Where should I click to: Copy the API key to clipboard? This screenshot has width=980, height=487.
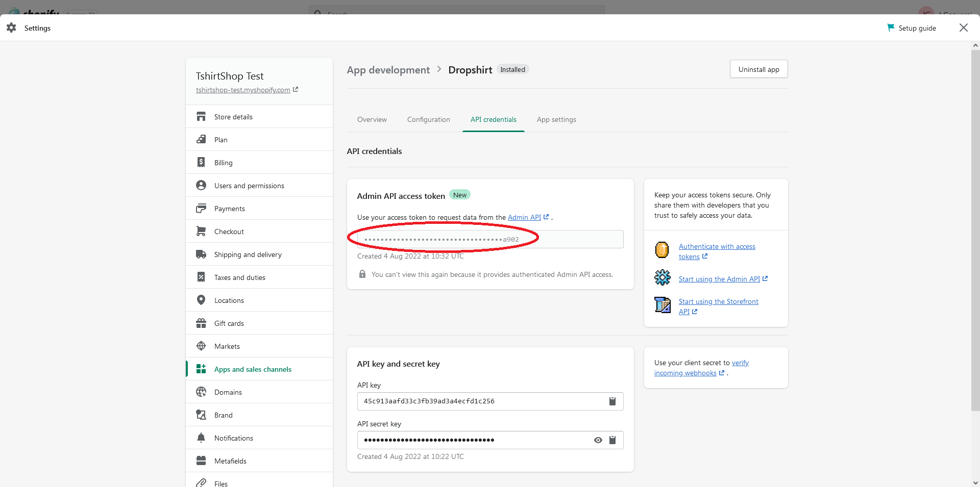[612, 401]
